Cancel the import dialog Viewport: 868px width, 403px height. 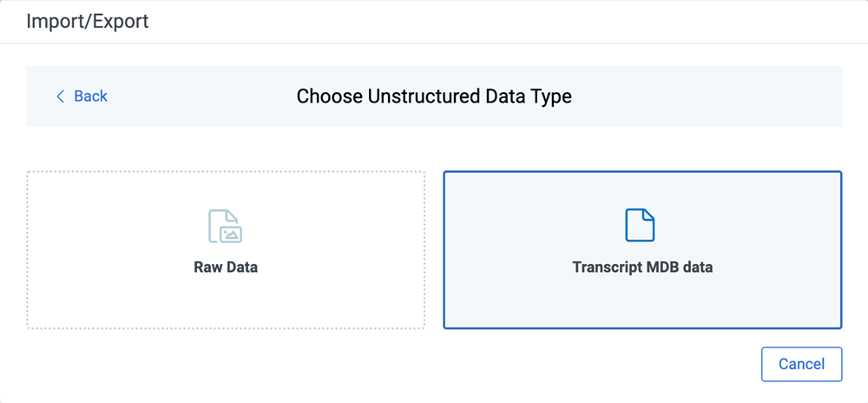[x=801, y=364]
